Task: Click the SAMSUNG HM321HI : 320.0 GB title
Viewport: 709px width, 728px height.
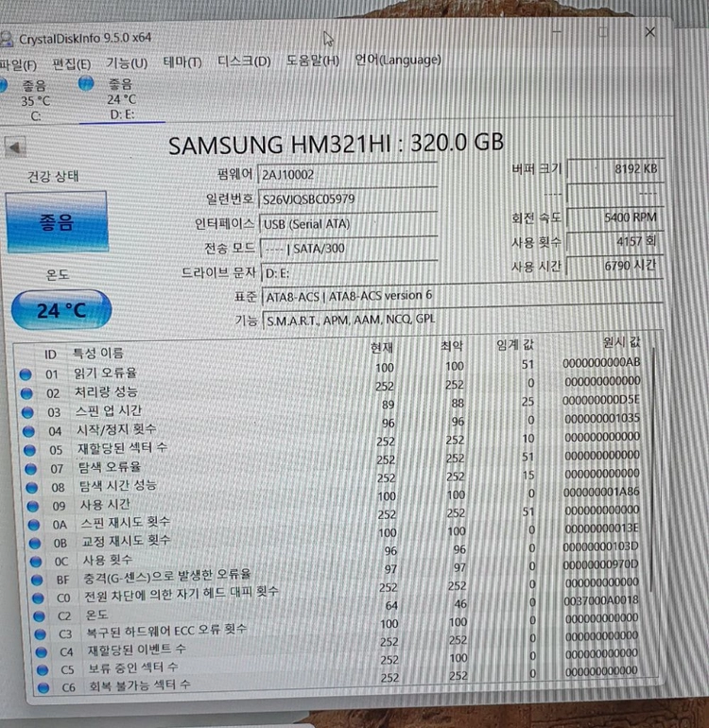Action: click(336, 143)
